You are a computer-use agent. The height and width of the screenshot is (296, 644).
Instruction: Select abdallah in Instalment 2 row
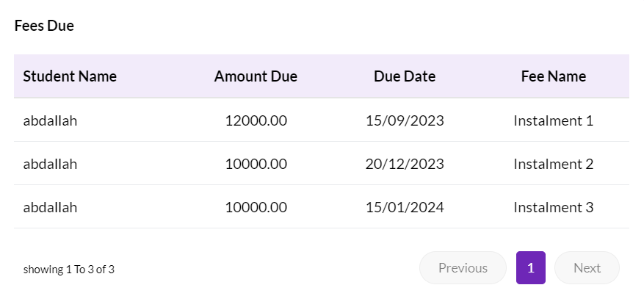click(50, 164)
